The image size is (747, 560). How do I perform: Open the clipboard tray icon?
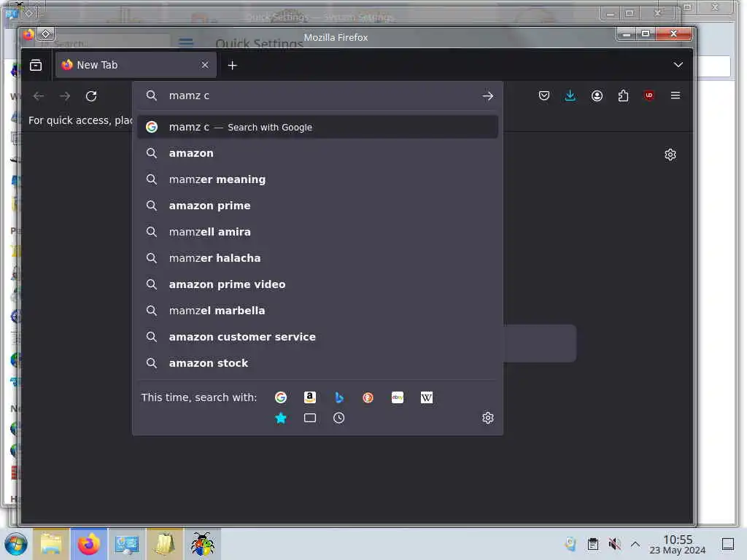(x=592, y=544)
